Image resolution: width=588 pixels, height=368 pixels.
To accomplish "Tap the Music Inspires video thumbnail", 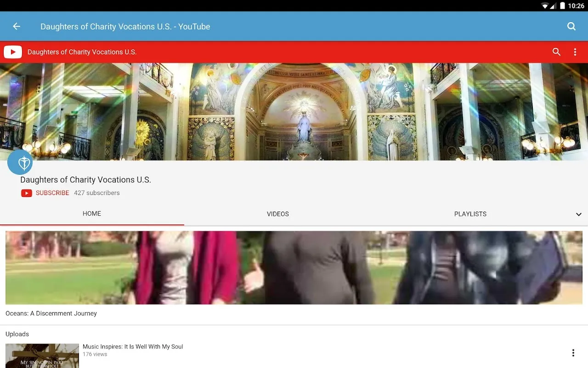I will tap(42, 356).
